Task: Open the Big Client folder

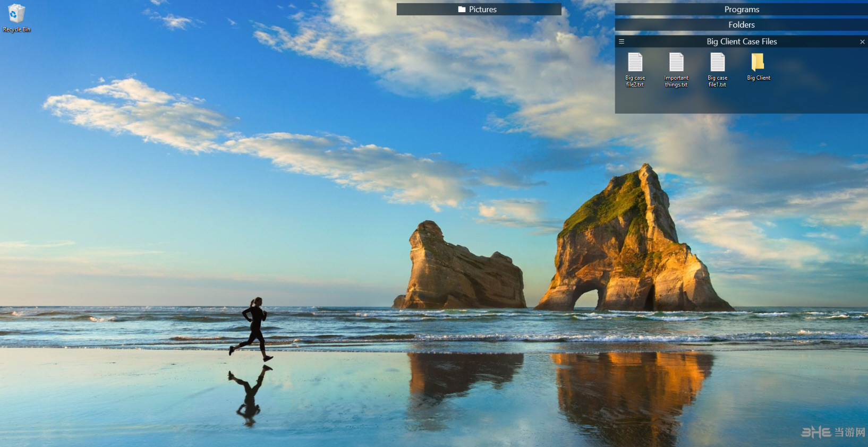Action: [758, 67]
